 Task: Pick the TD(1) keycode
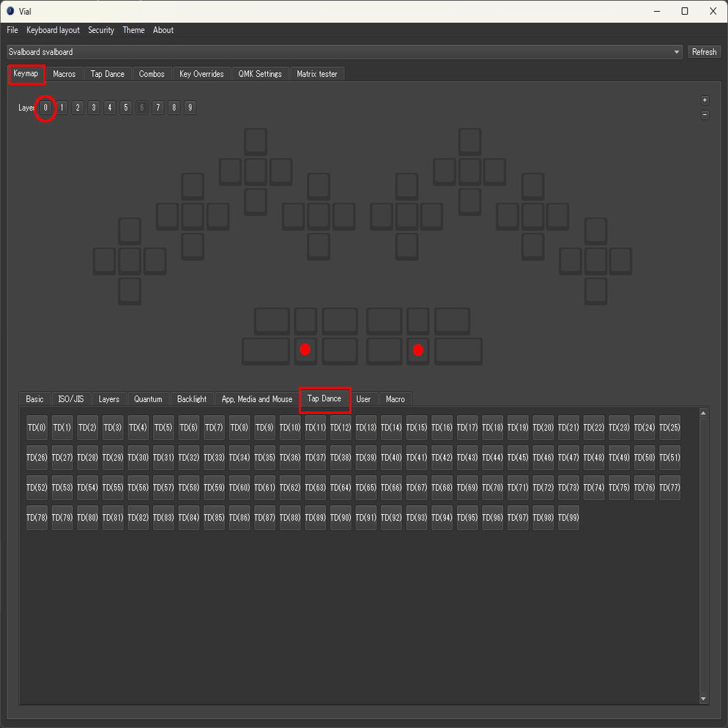62,428
